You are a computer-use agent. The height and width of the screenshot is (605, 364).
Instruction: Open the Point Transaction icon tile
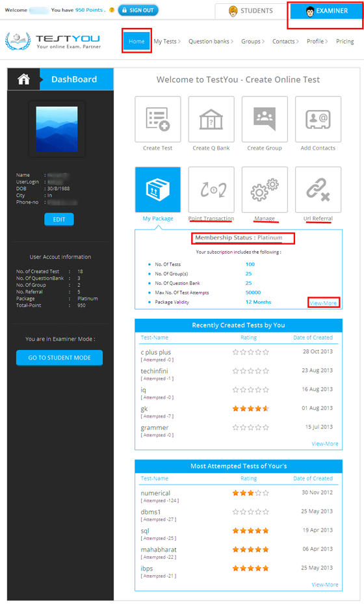pos(211,189)
